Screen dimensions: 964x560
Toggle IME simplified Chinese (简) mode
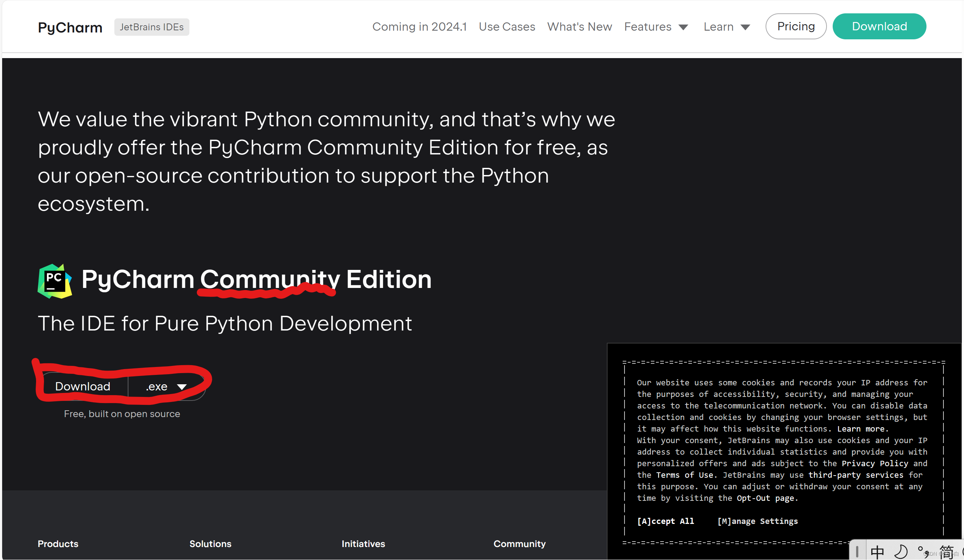point(946,552)
